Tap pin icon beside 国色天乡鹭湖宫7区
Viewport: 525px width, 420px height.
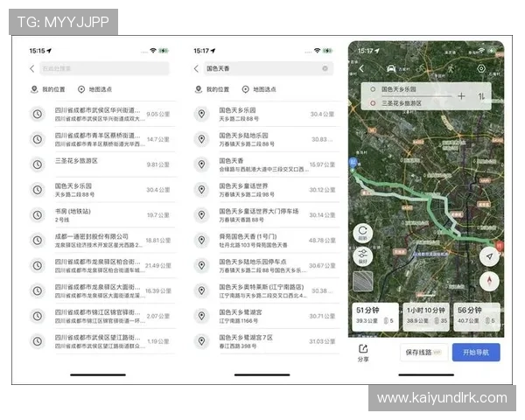[201, 341]
